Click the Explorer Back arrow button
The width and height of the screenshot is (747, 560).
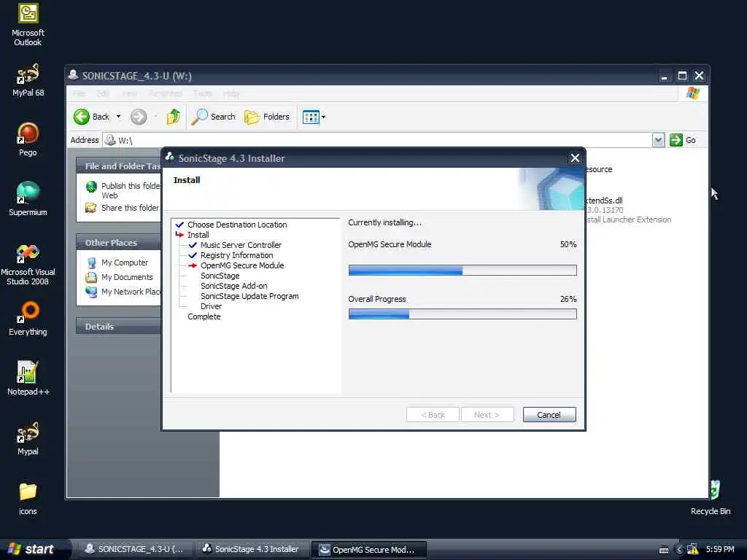[91, 117]
